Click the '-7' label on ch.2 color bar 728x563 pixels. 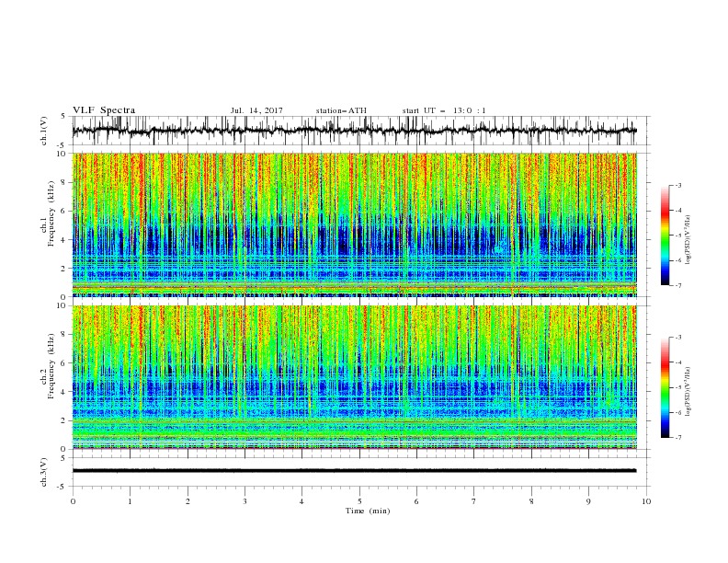pos(677,438)
